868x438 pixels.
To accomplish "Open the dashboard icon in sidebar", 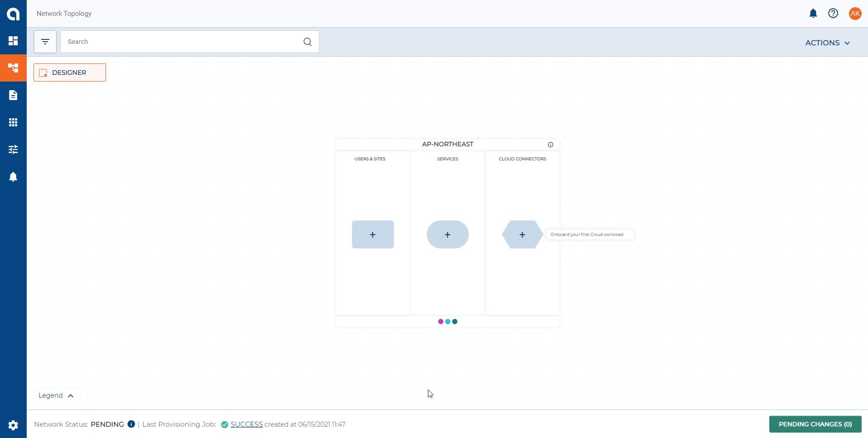I will point(13,41).
